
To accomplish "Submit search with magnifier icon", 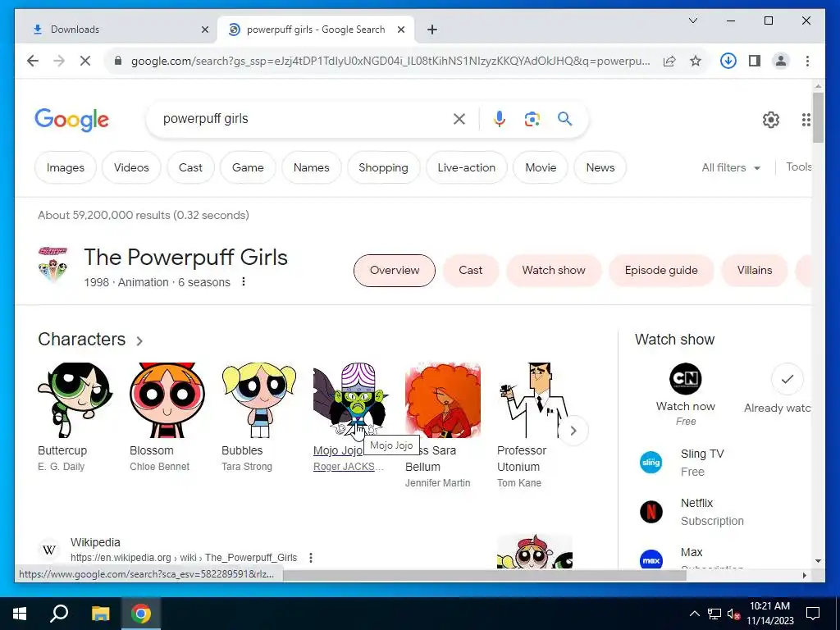I will point(564,119).
